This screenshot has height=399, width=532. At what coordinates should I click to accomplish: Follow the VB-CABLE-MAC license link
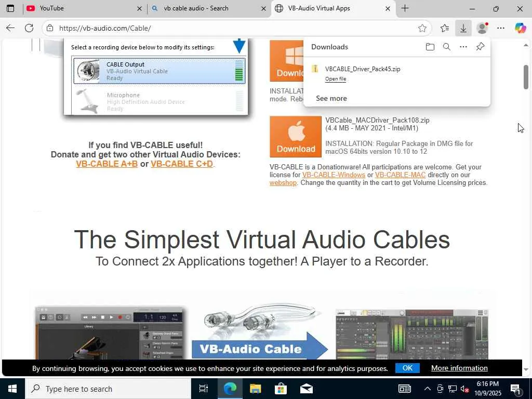(400, 175)
